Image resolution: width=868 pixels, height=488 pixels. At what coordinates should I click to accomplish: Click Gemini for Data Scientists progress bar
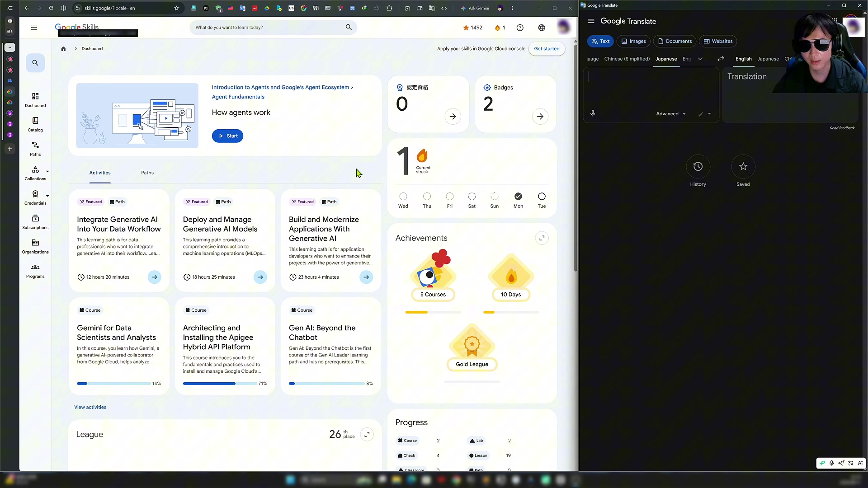(113, 384)
